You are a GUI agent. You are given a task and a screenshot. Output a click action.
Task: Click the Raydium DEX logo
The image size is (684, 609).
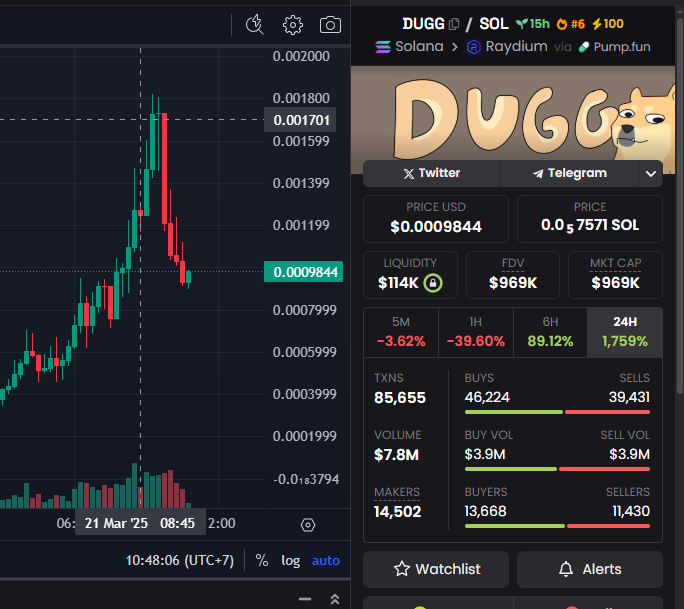473,47
